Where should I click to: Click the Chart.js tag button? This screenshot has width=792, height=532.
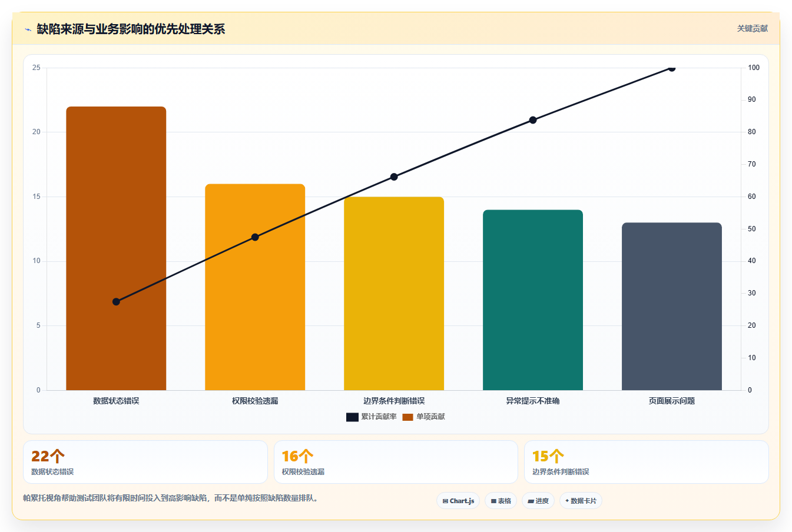[x=458, y=501]
